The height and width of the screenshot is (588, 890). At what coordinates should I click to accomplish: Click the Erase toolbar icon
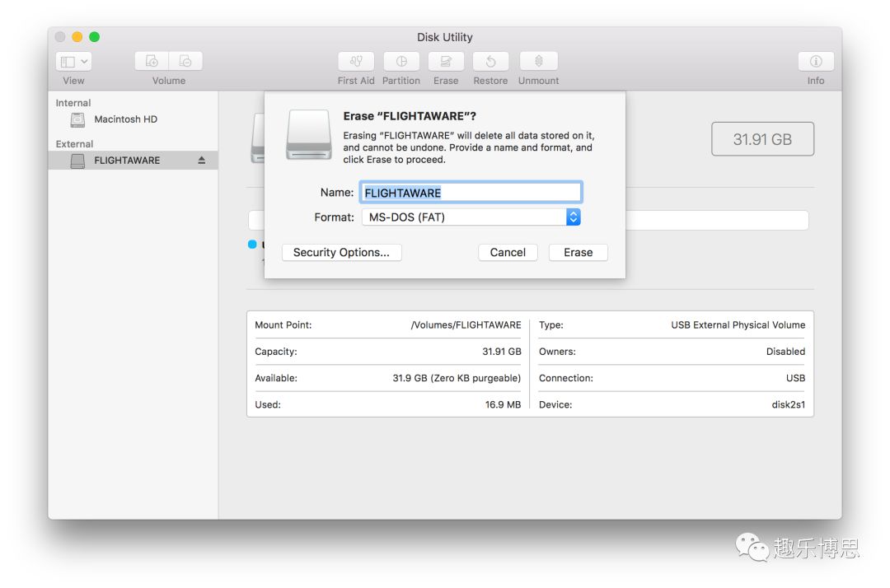click(x=446, y=61)
